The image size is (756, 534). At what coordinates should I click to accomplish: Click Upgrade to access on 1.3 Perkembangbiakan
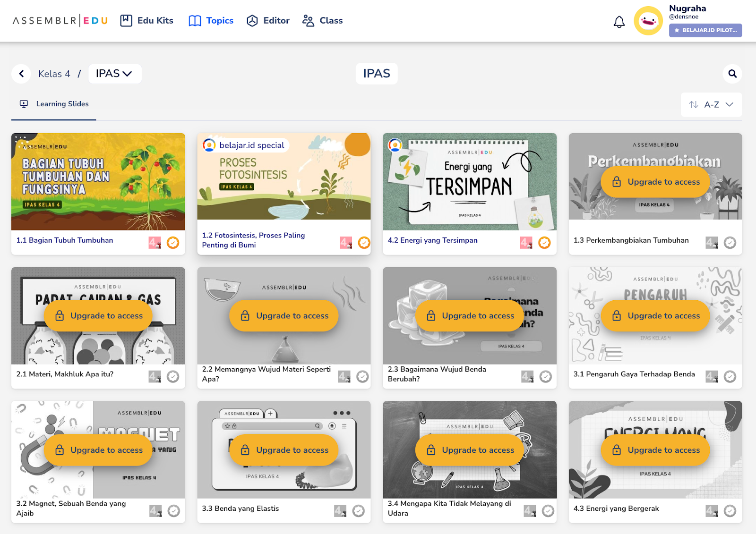coord(655,182)
